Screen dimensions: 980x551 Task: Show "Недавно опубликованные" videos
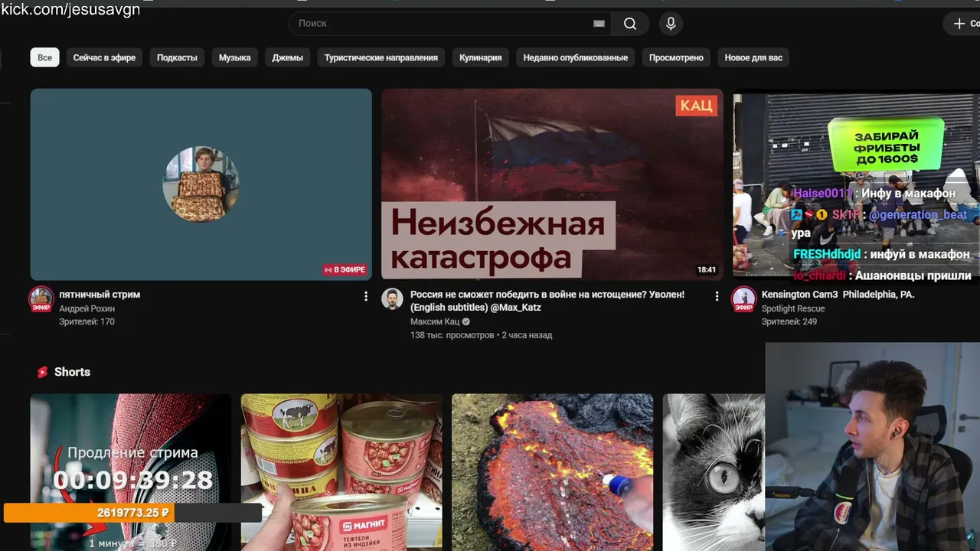576,57
